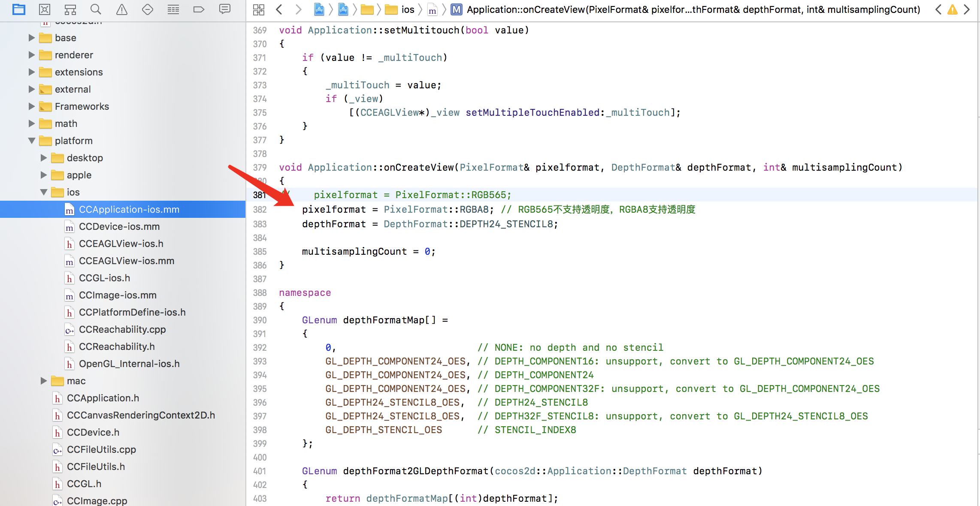This screenshot has width=980, height=506.
Task: Expand the mac folder
Action: coord(43,381)
